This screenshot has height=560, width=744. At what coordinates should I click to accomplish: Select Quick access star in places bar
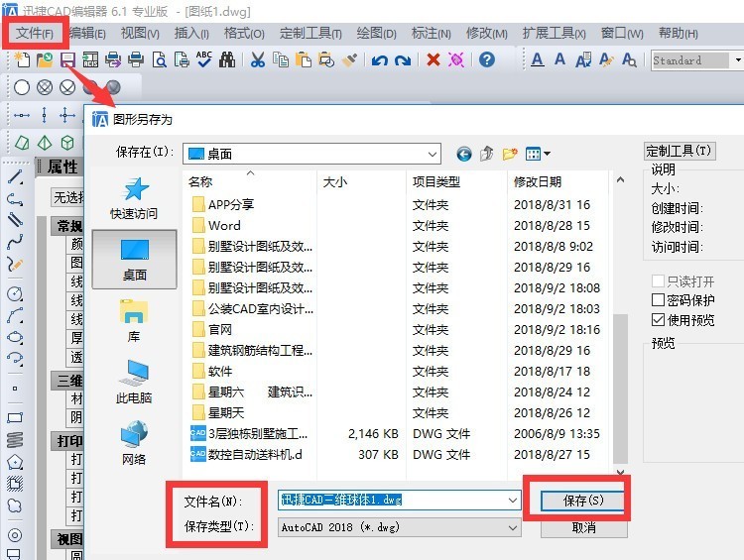pos(134,198)
